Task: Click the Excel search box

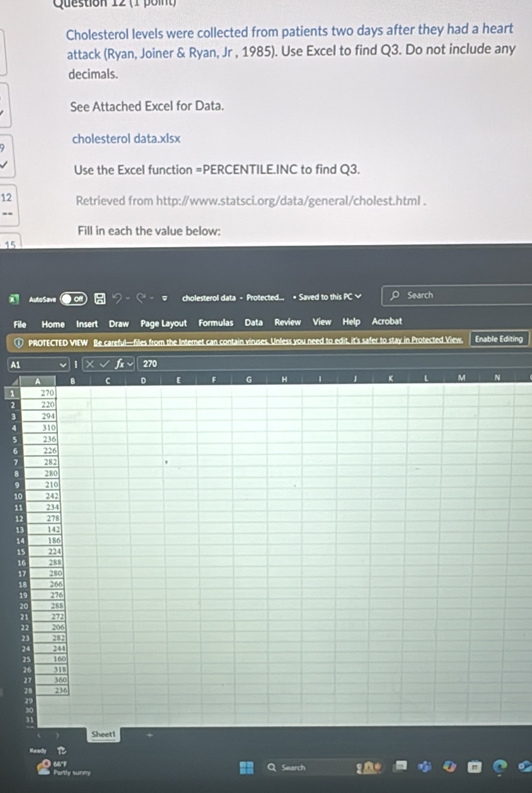Action: (x=454, y=295)
